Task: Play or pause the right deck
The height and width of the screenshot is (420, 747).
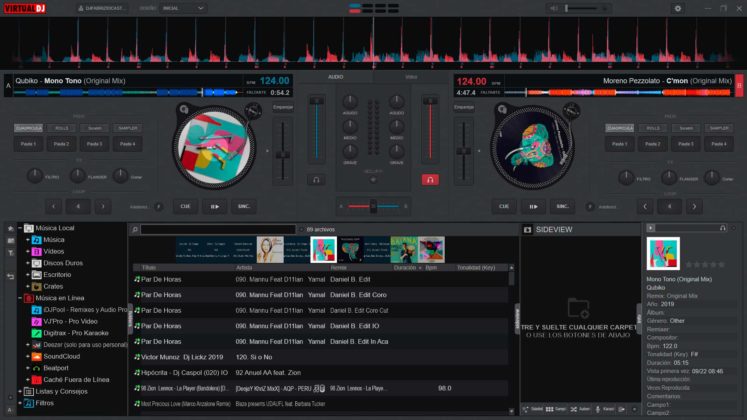Action: click(x=533, y=206)
